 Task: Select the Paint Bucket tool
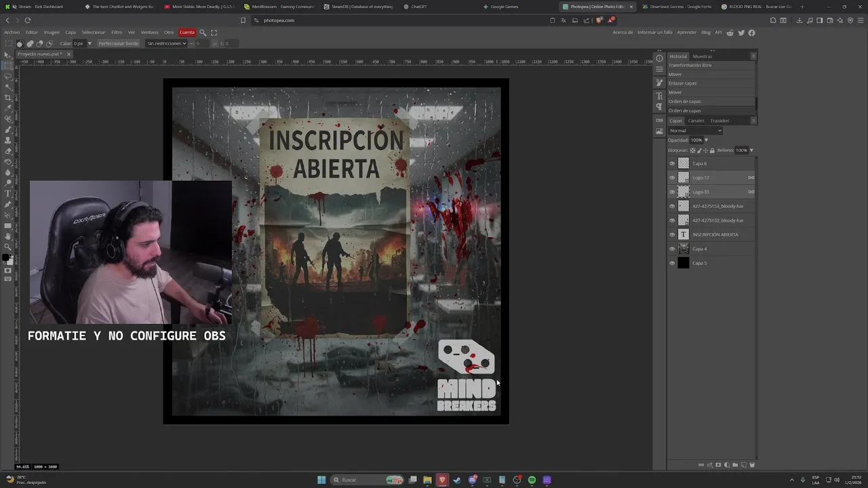(x=8, y=161)
